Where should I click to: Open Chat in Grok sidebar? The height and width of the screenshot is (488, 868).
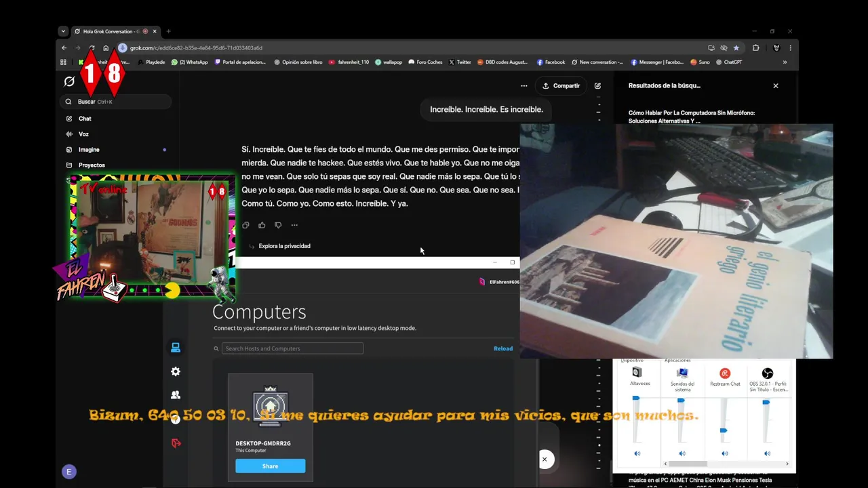pos(85,119)
